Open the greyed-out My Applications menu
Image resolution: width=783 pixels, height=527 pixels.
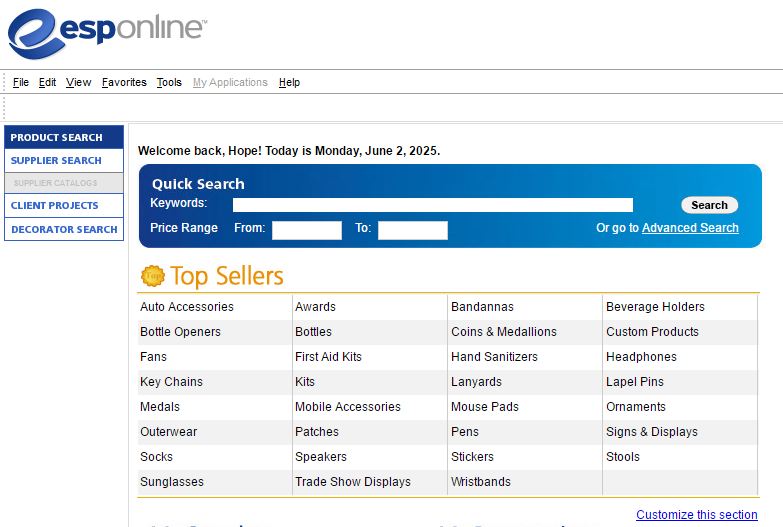tap(230, 82)
